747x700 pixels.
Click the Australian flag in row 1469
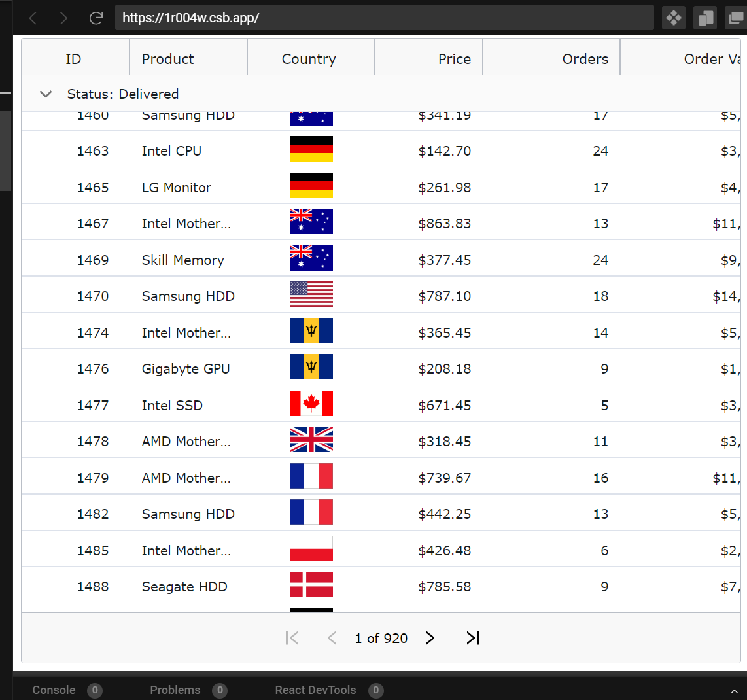[311, 258]
